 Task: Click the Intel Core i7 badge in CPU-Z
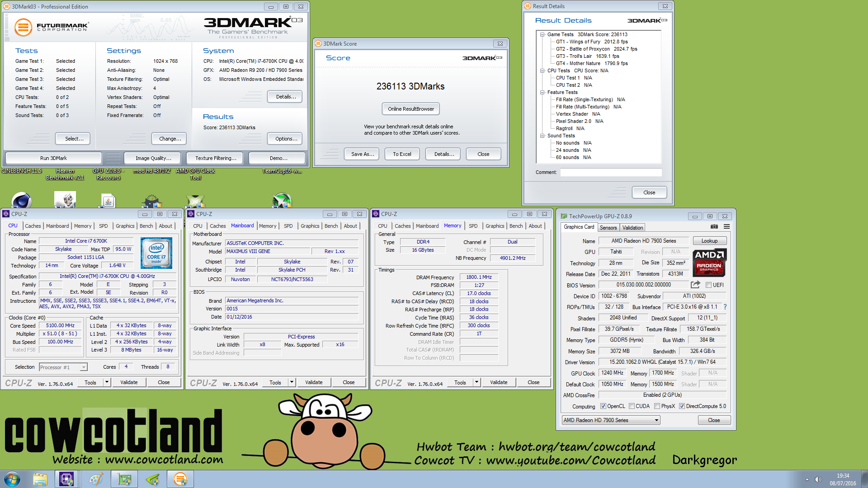coord(156,253)
